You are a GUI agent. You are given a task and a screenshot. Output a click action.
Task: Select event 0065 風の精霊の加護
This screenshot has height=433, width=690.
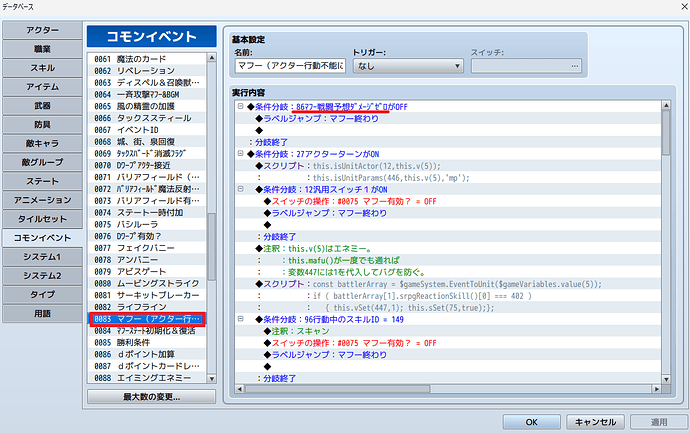147,106
